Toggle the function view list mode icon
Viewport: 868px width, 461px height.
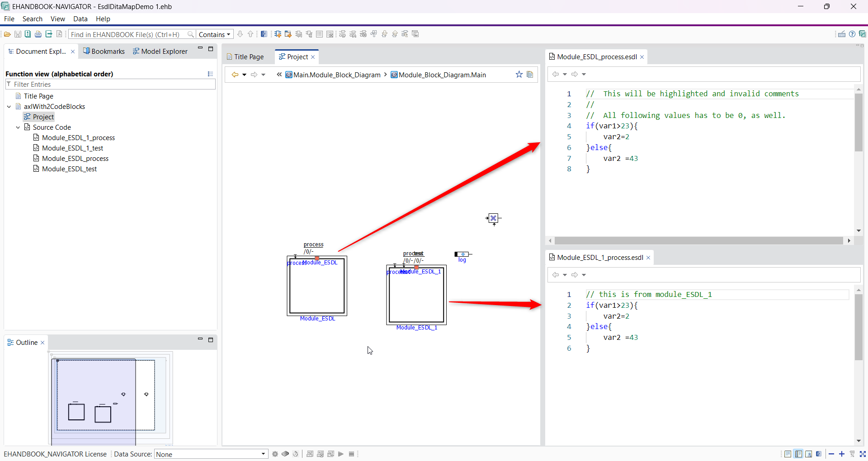[x=210, y=74]
